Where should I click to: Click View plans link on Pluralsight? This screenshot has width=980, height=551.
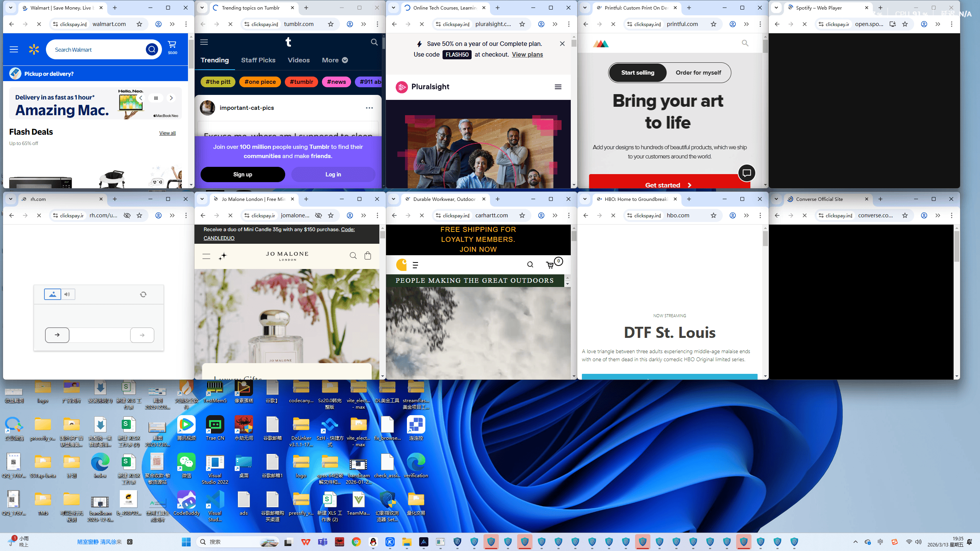coord(527,54)
